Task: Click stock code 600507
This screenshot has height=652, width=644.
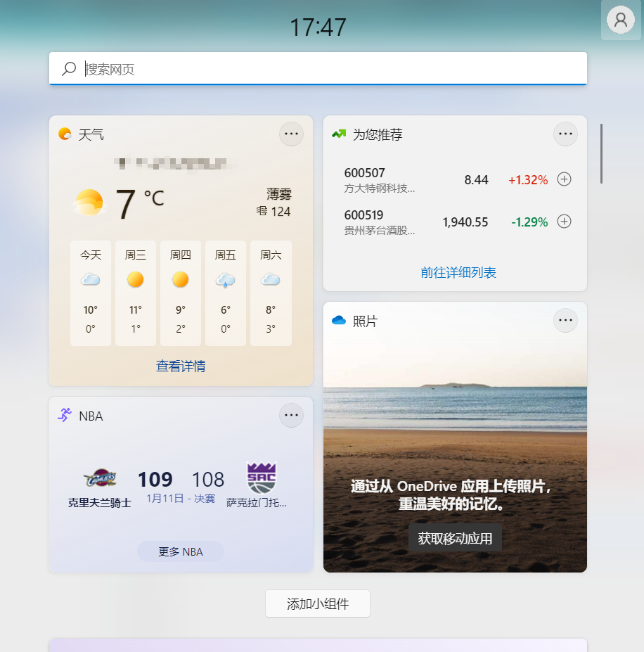Action: pos(365,172)
